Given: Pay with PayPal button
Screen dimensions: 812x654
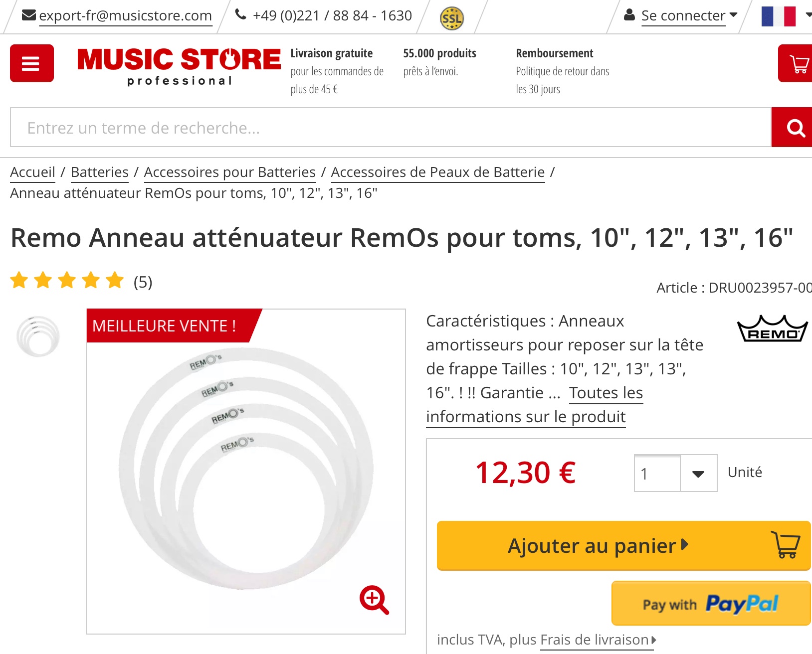Looking at the screenshot, I should 711,603.
